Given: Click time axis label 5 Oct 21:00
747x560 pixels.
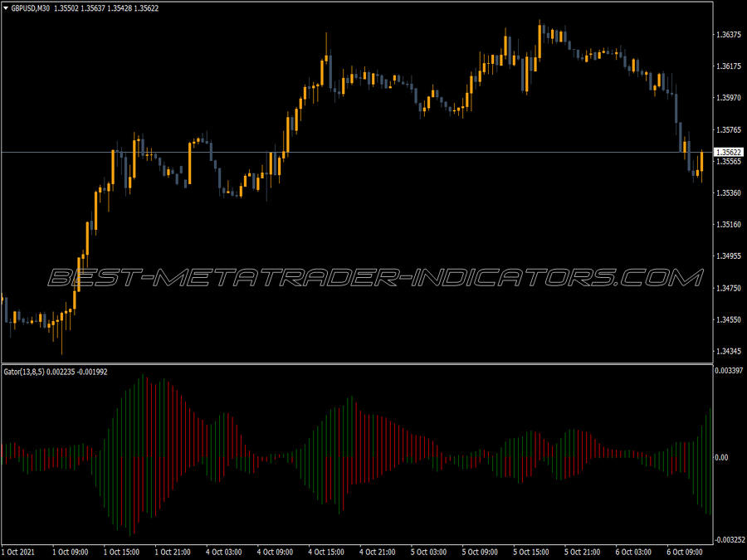Looking at the screenshot, I should pos(582,553).
